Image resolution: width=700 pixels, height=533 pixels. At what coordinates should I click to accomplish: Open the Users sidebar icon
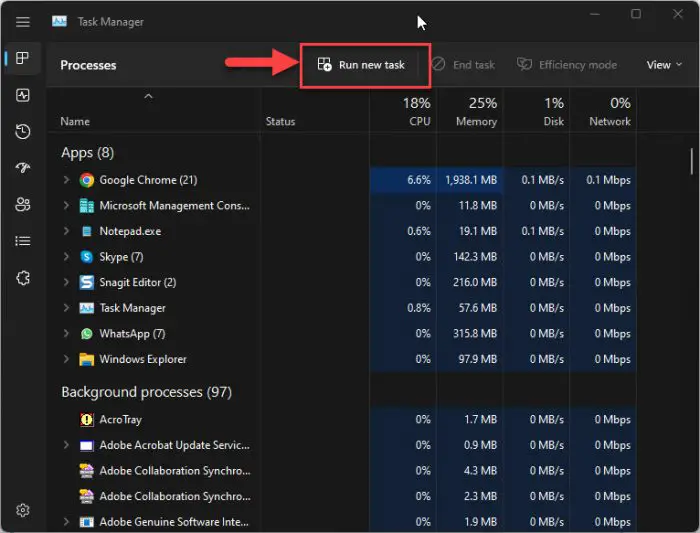tap(23, 204)
